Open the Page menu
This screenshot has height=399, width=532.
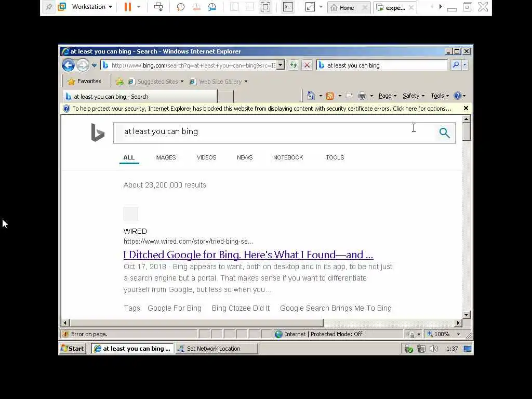388,96
